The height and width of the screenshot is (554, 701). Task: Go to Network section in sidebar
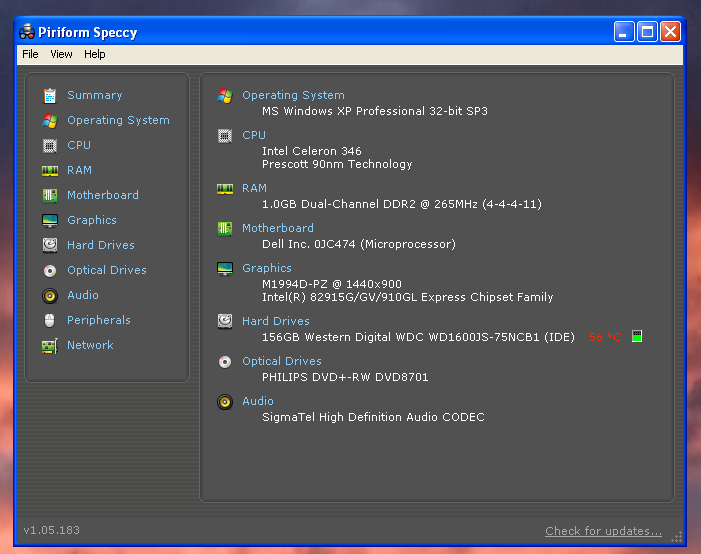point(90,345)
